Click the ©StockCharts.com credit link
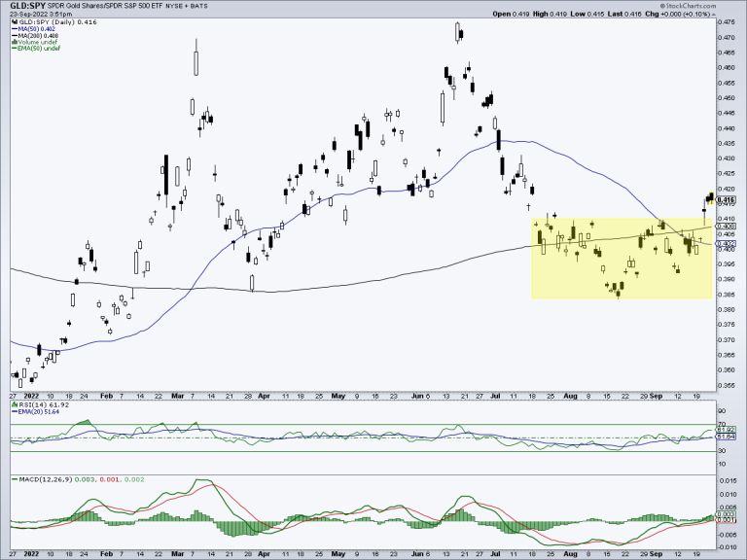Image resolution: width=747 pixels, height=560 pixels. (x=690, y=6)
